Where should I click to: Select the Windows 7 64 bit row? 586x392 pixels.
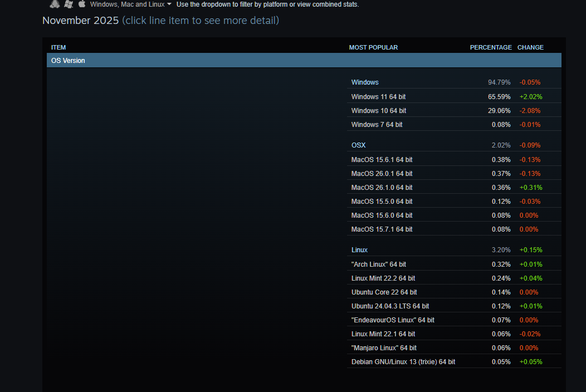[453, 124]
